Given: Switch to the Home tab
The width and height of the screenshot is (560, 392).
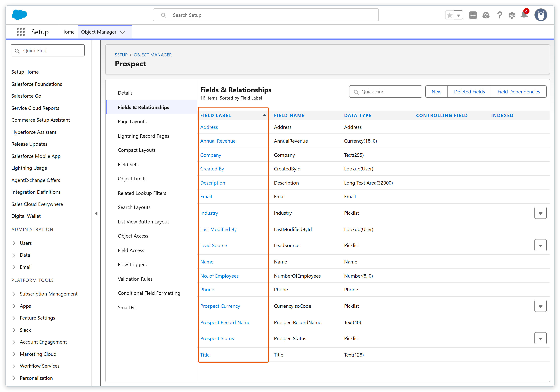Looking at the screenshot, I should (x=68, y=32).
